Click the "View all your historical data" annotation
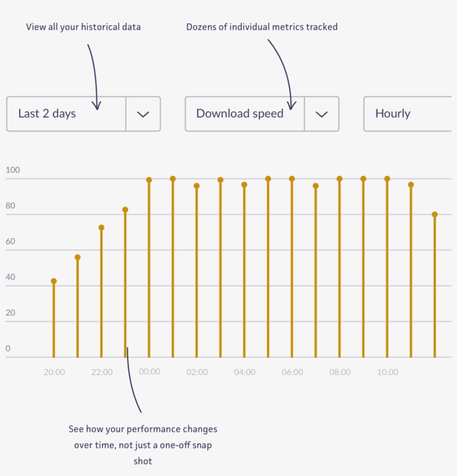The height and width of the screenshot is (476, 457). pyautogui.click(x=84, y=26)
